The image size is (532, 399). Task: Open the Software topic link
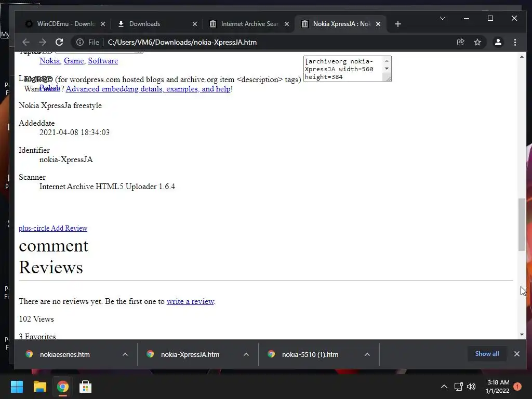[x=103, y=61]
